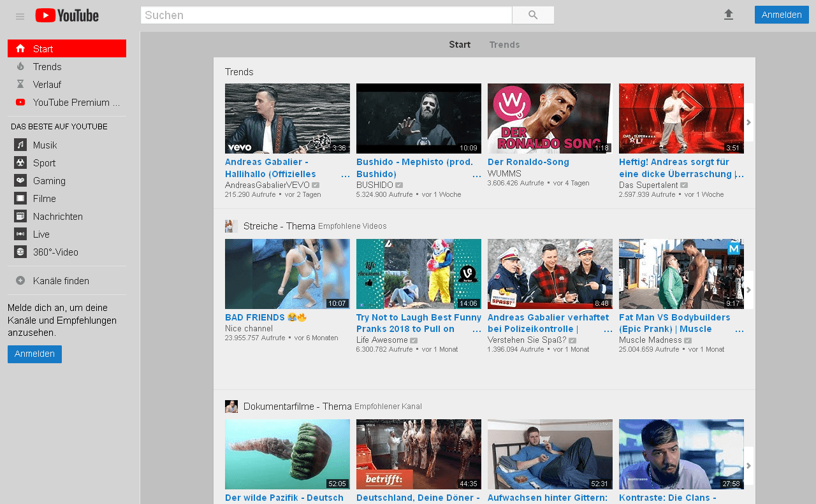Click the Kanäle finden plus icon
Viewport: 816px width, 504px height.
[x=20, y=280]
